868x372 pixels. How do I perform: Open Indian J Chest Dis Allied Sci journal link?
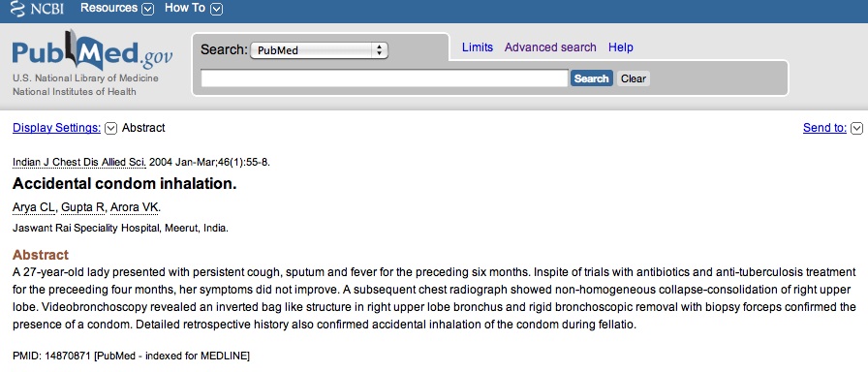(x=79, y=162)
